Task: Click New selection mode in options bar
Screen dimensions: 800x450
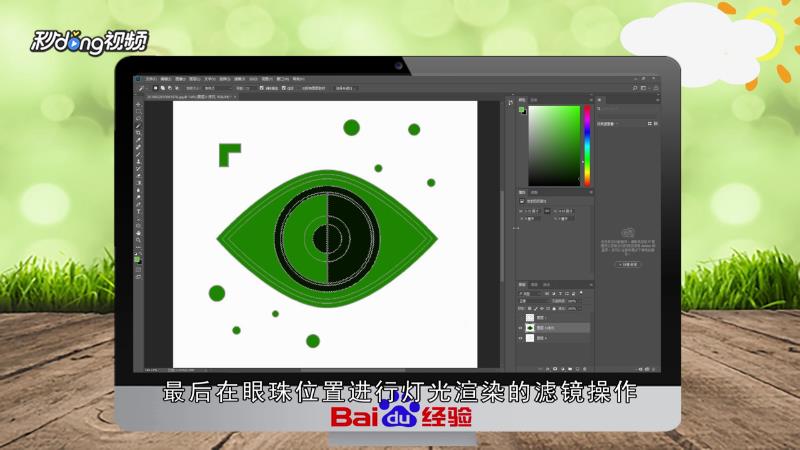Action: click(x=156, y=88)
